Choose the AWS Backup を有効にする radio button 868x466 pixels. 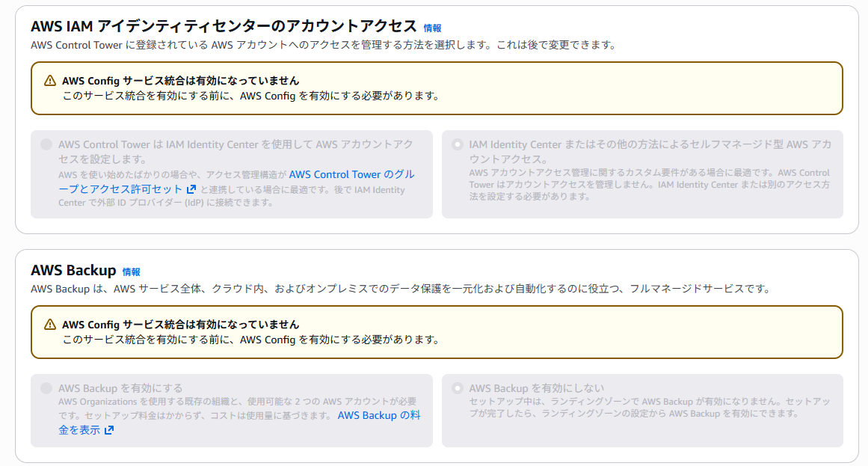pyautogui.click(x=47, y=388)
